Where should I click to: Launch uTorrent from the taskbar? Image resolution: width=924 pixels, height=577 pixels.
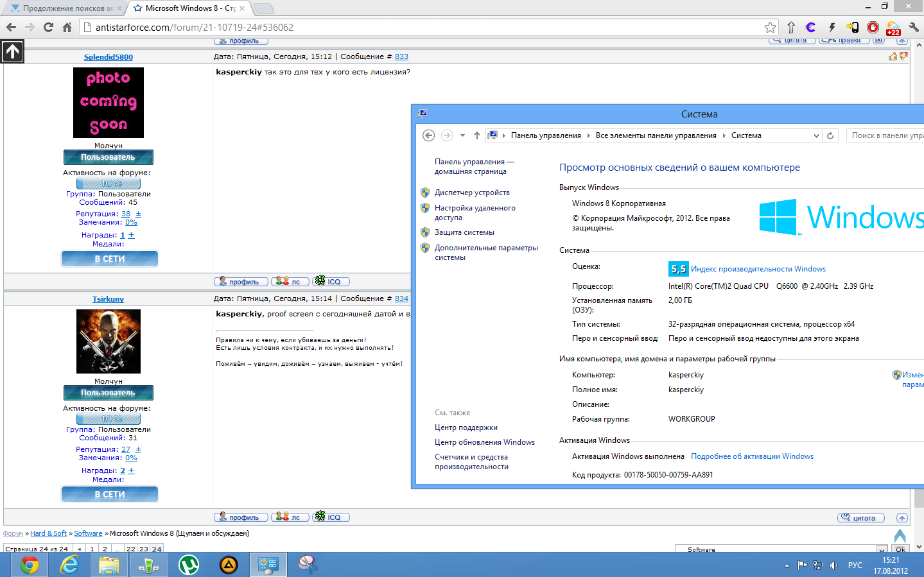(x=189, y=565)
